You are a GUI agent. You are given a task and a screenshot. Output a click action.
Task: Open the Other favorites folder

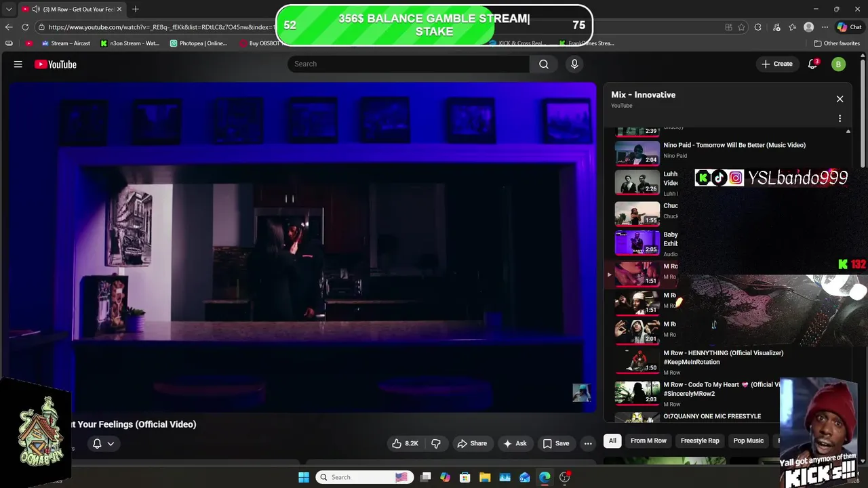pyautogui.click(x=837, y=43)
